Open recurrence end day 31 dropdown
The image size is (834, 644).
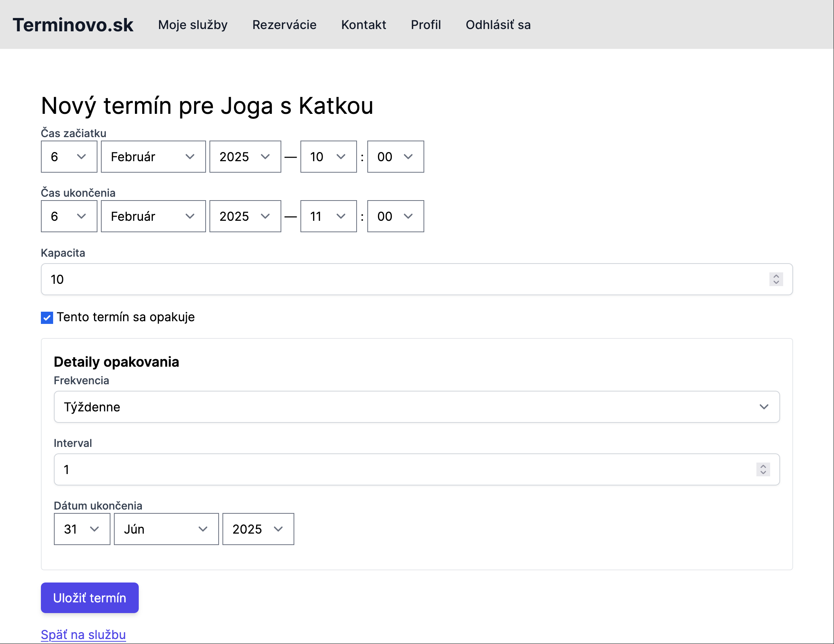point(82,529)
